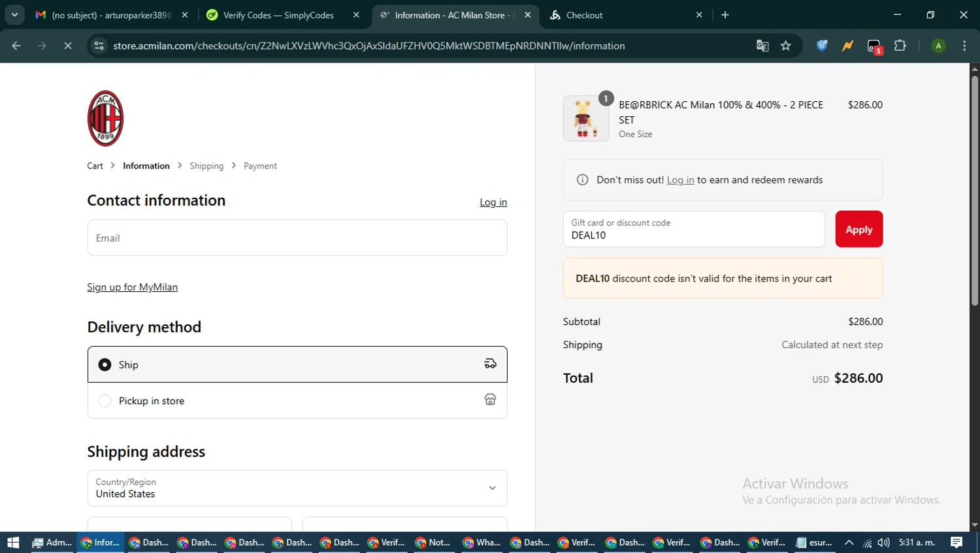980x553 pixels.
Task: Click the taskbar clock 5:31 a. m.
Action: coord(917,543)
